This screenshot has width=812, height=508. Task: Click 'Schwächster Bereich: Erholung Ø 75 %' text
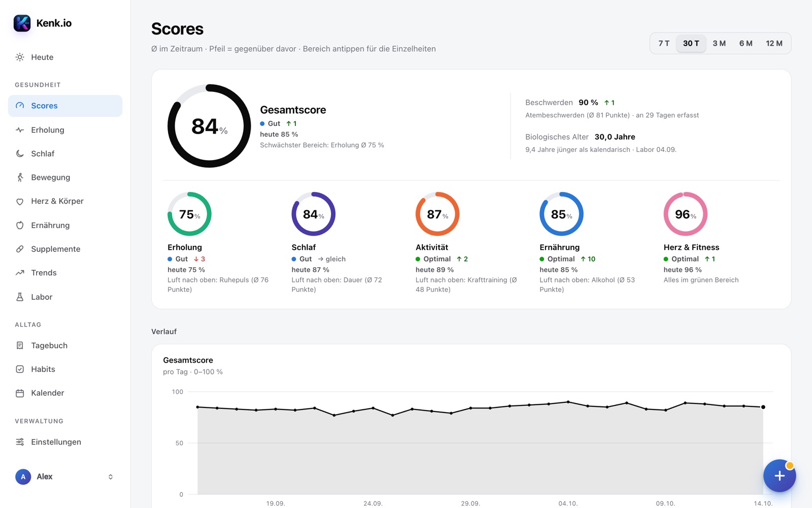tap(322, 145)
